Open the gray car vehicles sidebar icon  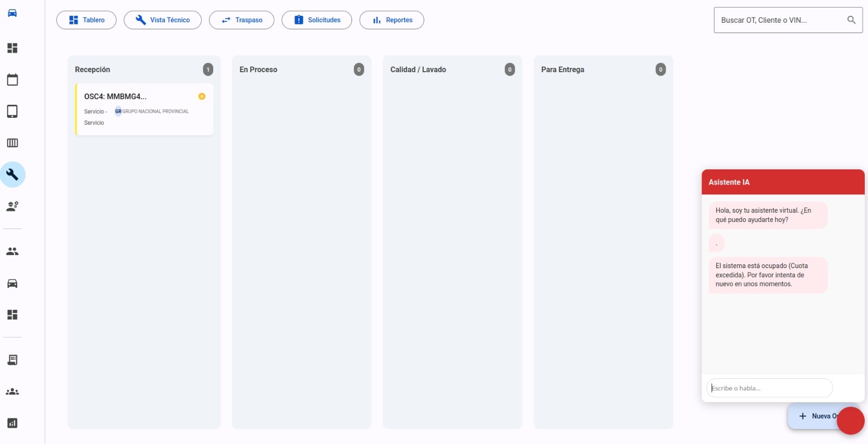pyautogui.click(x=12, y=283)
